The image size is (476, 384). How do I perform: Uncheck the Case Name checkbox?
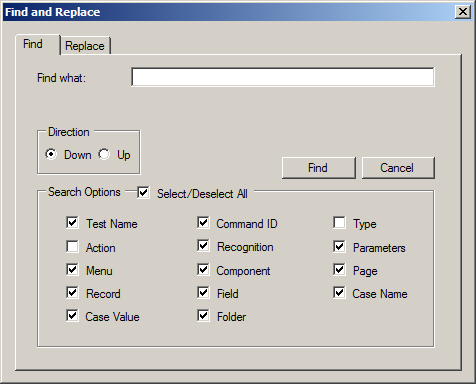(339, 293)
